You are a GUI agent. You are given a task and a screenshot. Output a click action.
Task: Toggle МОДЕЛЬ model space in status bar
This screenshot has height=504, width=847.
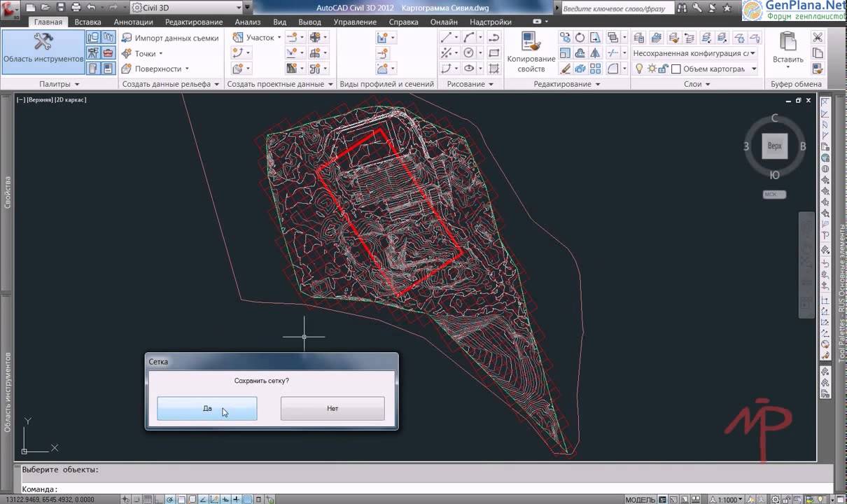coord(640,500)
